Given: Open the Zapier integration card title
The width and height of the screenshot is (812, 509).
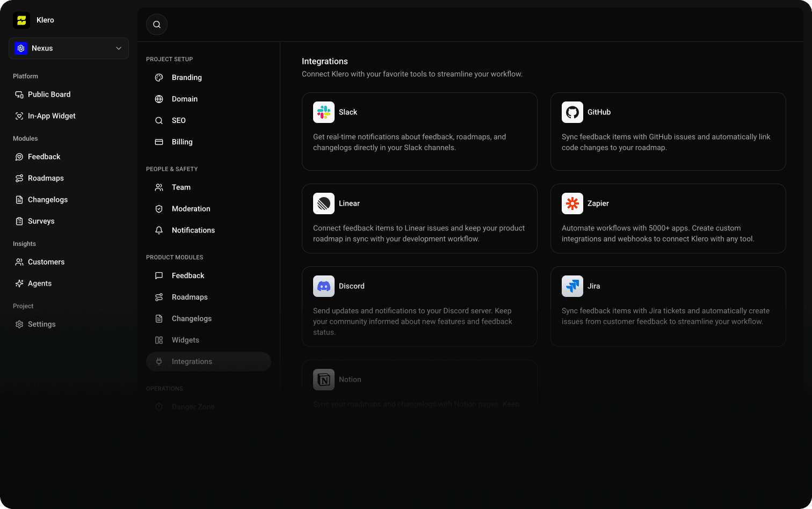Looking at the screenshot, I should [x=598, y=203].
